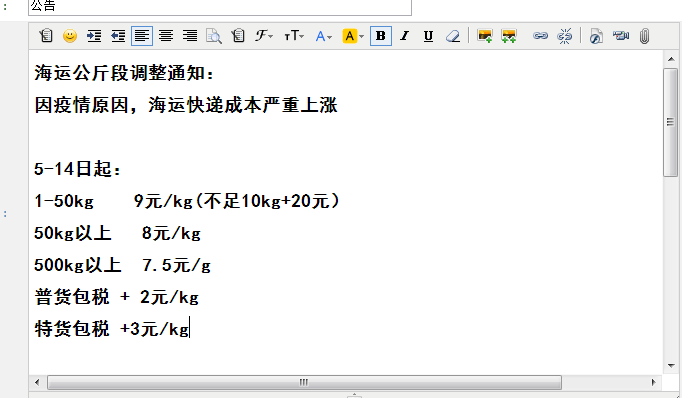Open the font family dropdown
Image resolution: width=683 pixels, height=398 pixels.
[x=264, y=36]
